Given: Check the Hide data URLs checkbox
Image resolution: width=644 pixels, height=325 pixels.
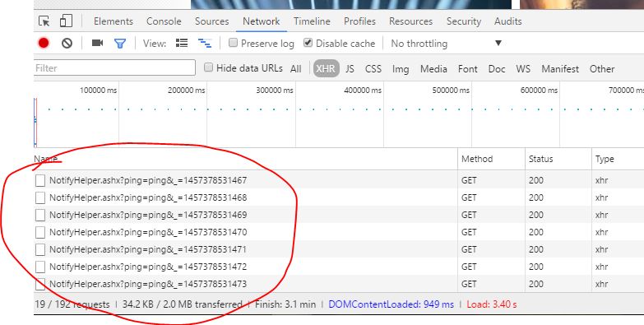Looking at the screenshot, I should coord(208,67).
